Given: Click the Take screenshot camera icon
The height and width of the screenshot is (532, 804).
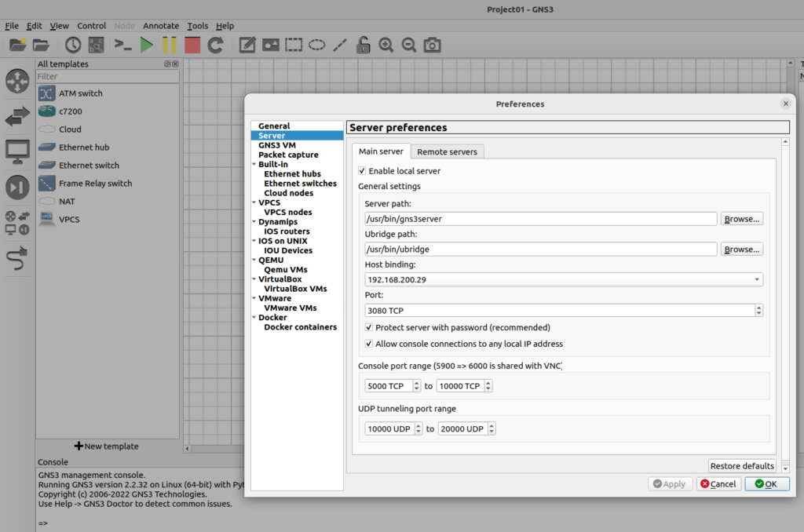Looking at the screenshot, I should (x=432, y=45).
